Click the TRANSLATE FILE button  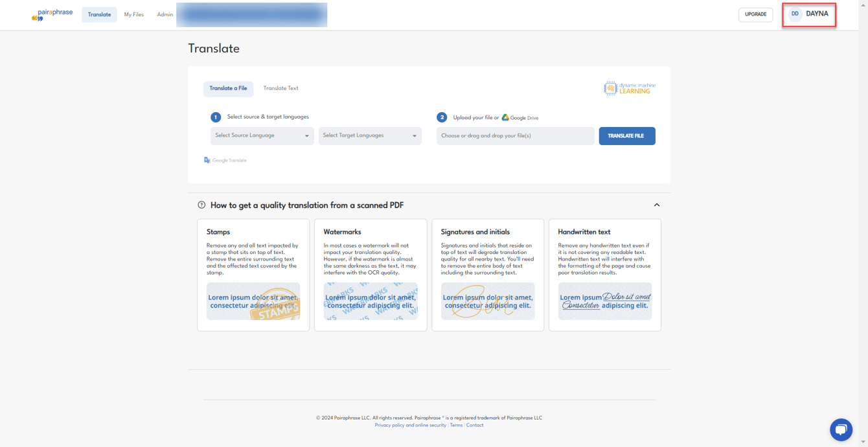[x=626, y=136]
